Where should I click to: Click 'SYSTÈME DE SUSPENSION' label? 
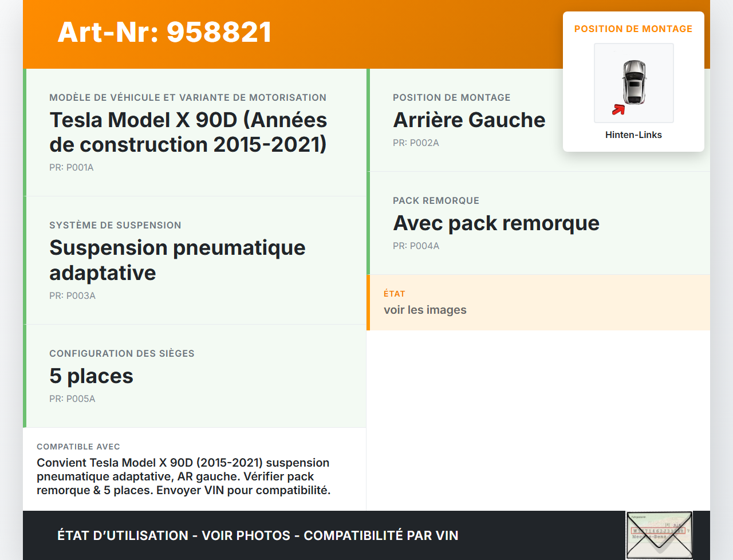point(115,225)
